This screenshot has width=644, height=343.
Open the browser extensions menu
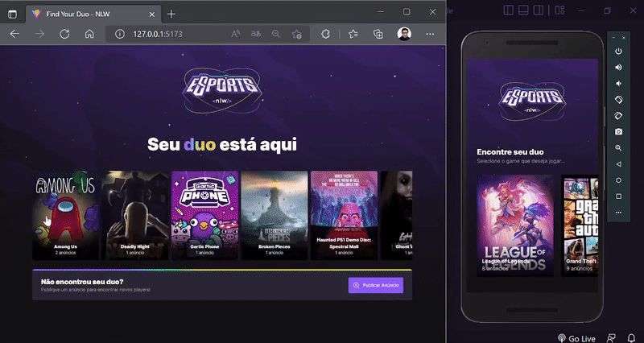pos(326,34)
